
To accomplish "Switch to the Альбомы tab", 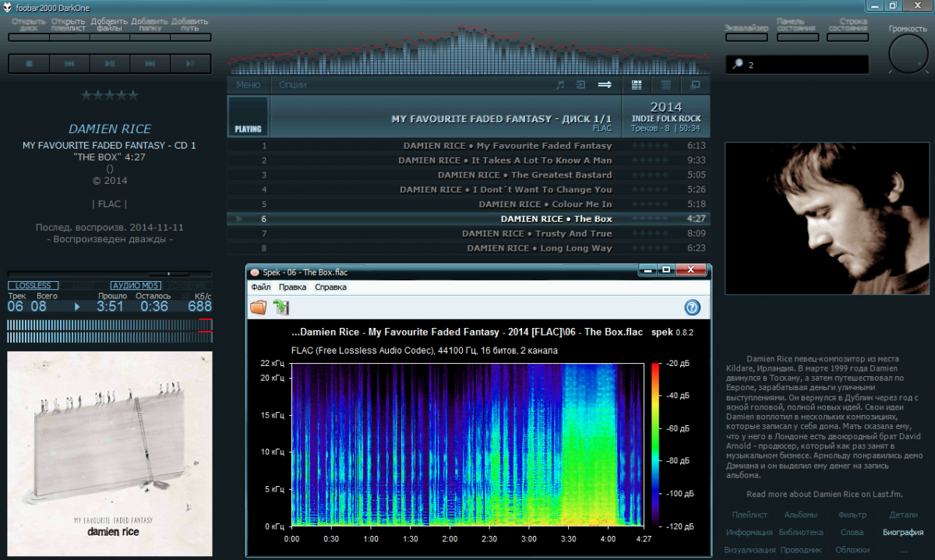I will [x=801, y=515].
